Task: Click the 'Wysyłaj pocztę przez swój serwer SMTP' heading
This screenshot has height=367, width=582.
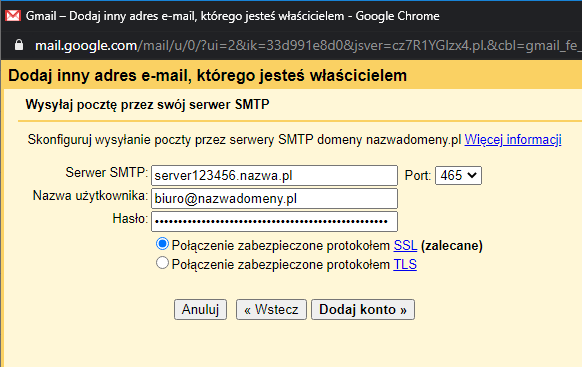Action: pyautogui.click(x=147, y=105)
